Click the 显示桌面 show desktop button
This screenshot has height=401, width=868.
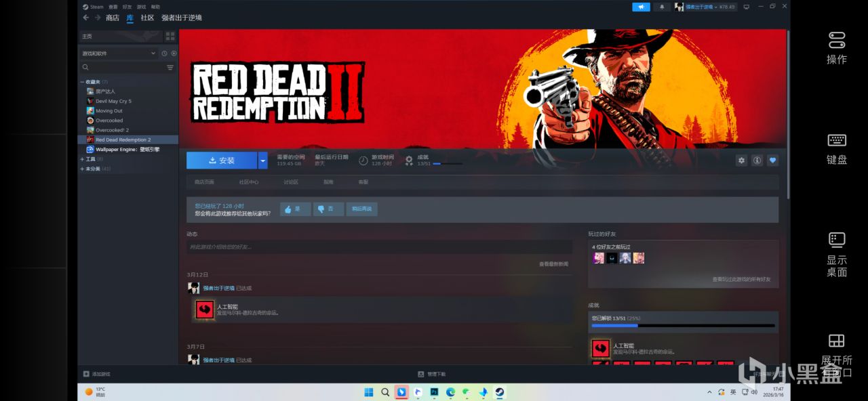(837, 255)
